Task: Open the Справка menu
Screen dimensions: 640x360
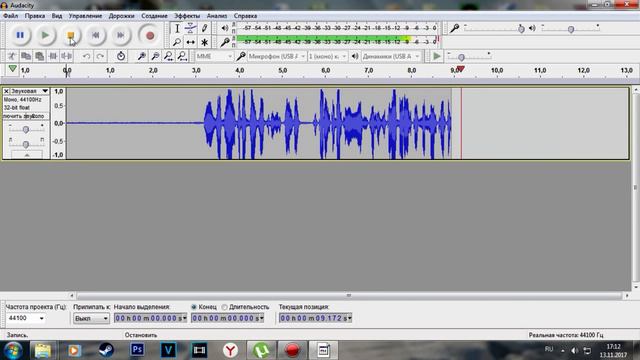Action: [245, 16]
